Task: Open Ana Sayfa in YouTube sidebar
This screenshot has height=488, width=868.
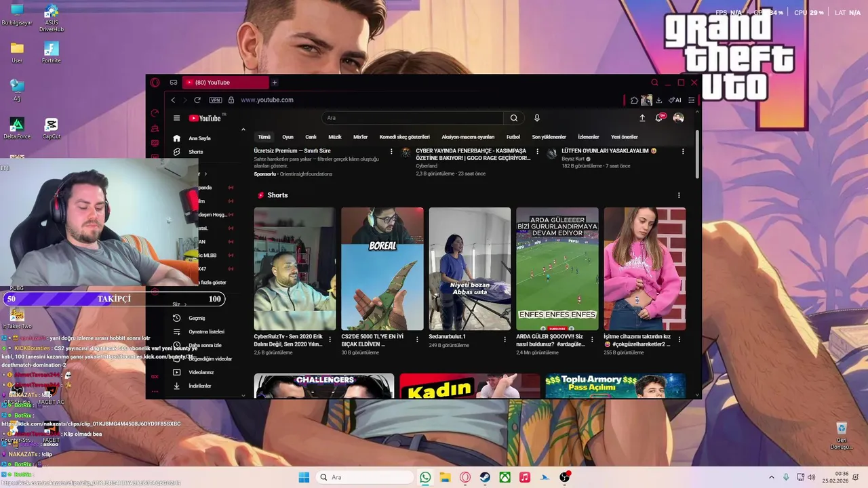Action: [x=200, y=138]
